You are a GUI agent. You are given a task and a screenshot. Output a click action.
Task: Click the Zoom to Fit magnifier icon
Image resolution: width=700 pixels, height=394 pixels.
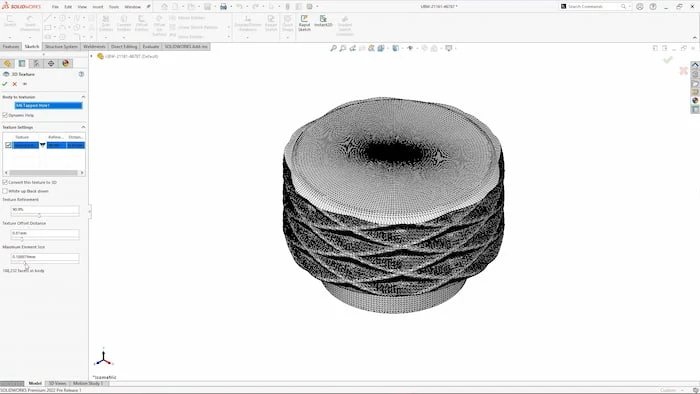click(333, 48)
